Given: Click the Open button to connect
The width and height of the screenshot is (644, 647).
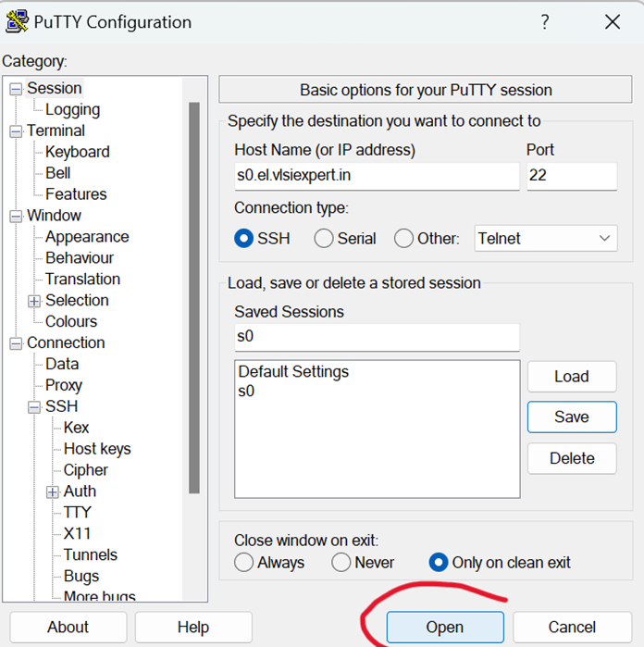Looking at the screenshot, I should pyautogui.click(x=445, y=628).
